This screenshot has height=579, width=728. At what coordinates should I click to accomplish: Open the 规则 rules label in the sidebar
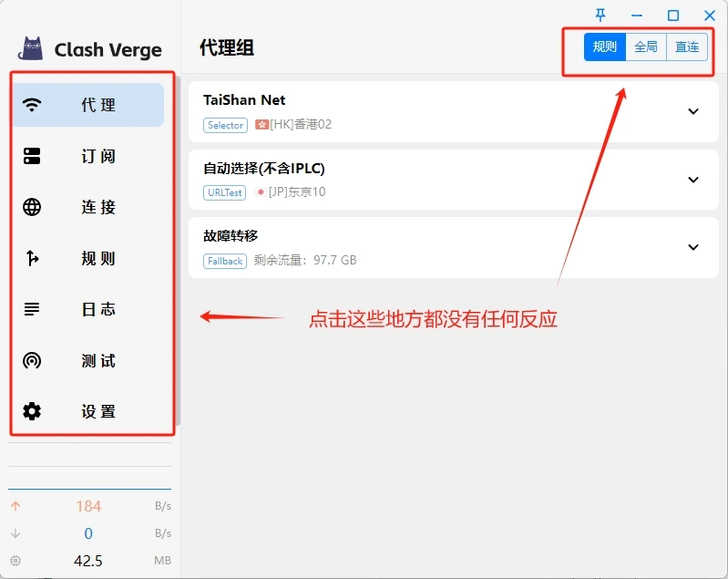[x=98, y=258]
